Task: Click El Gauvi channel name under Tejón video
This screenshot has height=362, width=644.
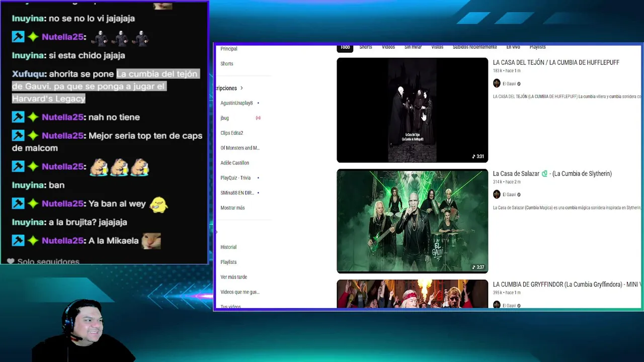Action: (509, 84)
